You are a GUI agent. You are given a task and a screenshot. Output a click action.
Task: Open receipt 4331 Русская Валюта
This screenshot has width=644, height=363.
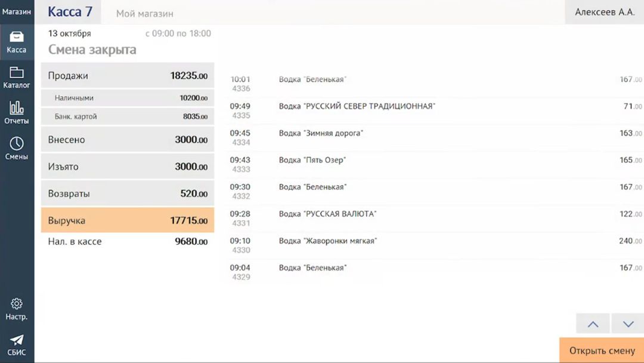click(434, 219)
